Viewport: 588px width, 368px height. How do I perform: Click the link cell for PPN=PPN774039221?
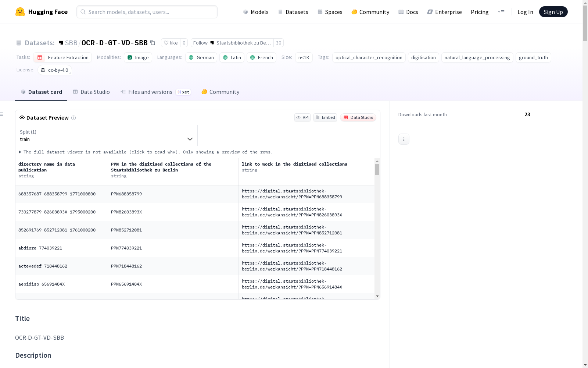306,248
